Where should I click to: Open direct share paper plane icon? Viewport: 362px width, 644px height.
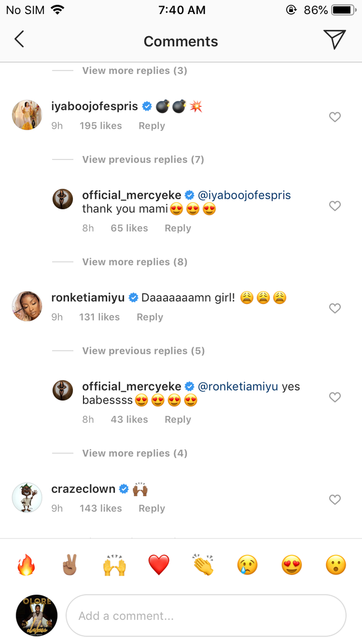pos(334,39)
